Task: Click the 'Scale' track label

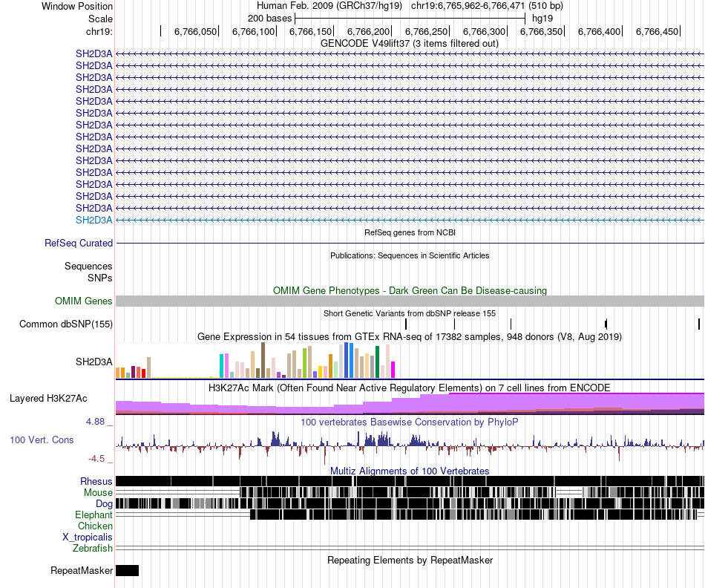Action: coord(100,19)
